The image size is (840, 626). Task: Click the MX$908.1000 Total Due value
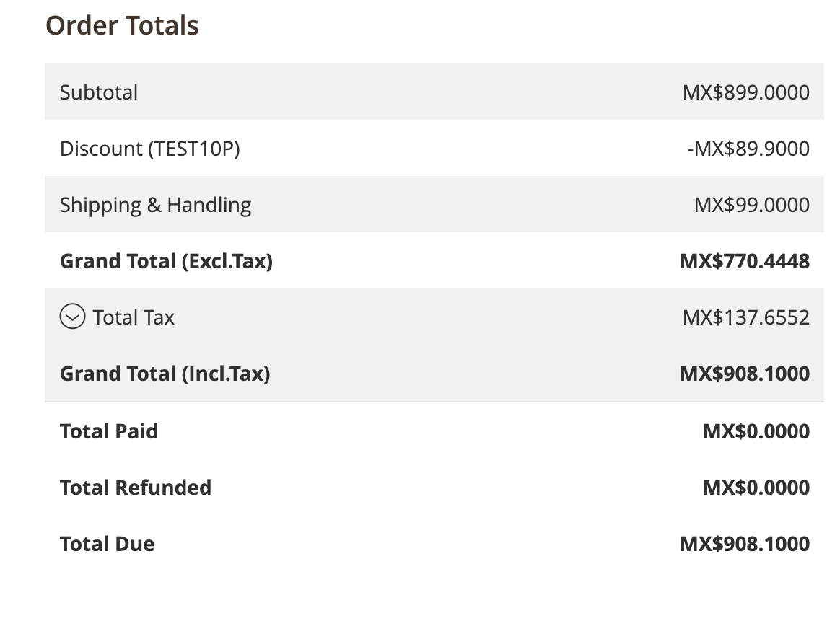[x=744, y=543]
